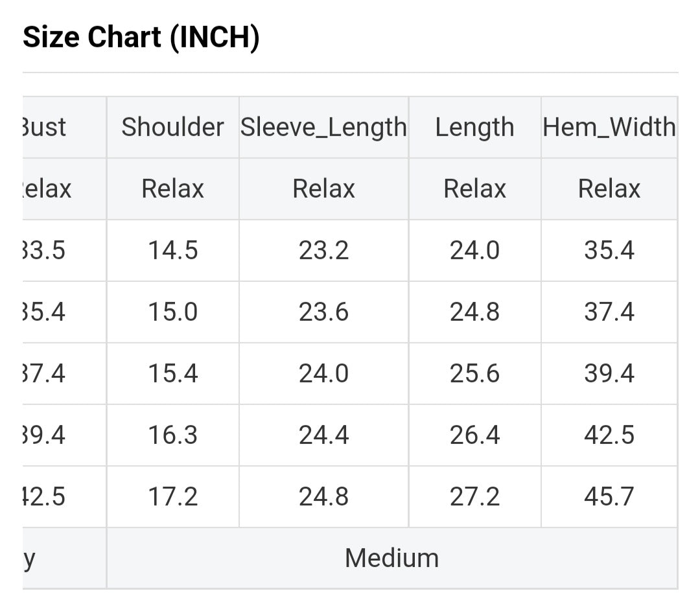Screen dimensions: 700x593
Task: Click the partially visible Bust header
Action: click(x=45, y=127)
